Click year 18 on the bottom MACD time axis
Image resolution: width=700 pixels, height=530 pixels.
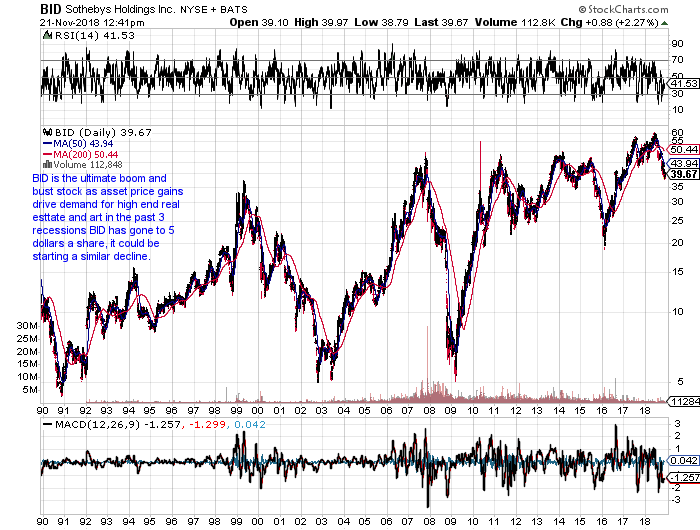click(645, 521)
